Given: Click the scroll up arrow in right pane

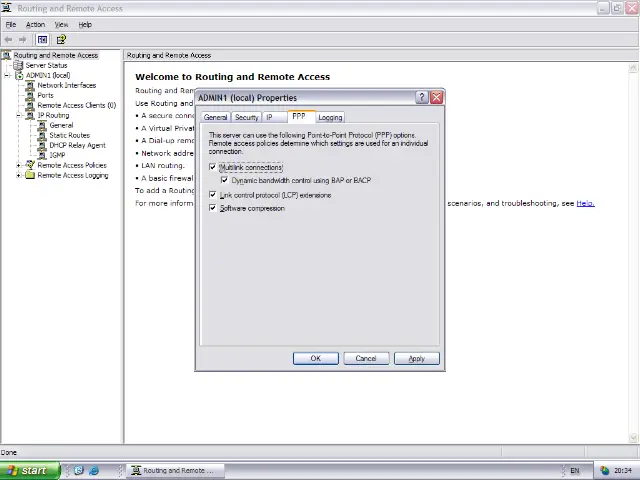Looking at the screenshot, I should coord(633,68).
